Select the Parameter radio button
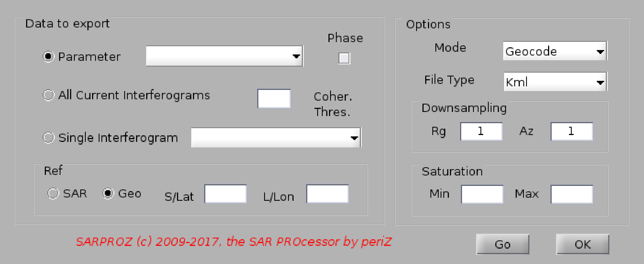Viewport: 644px width, 264px height. click(49, 57)
